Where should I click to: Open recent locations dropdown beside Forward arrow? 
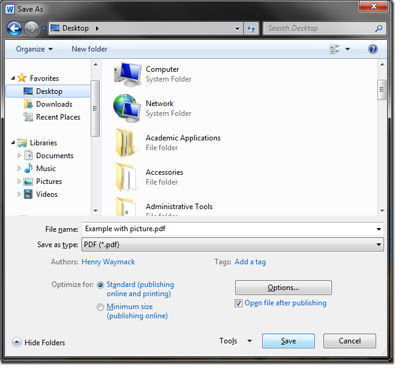[44, 29]
